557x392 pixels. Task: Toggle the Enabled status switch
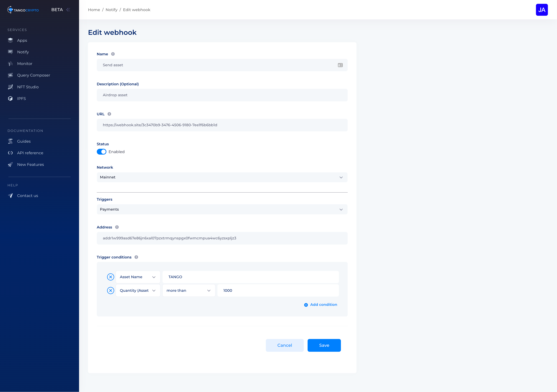[101, 152]
